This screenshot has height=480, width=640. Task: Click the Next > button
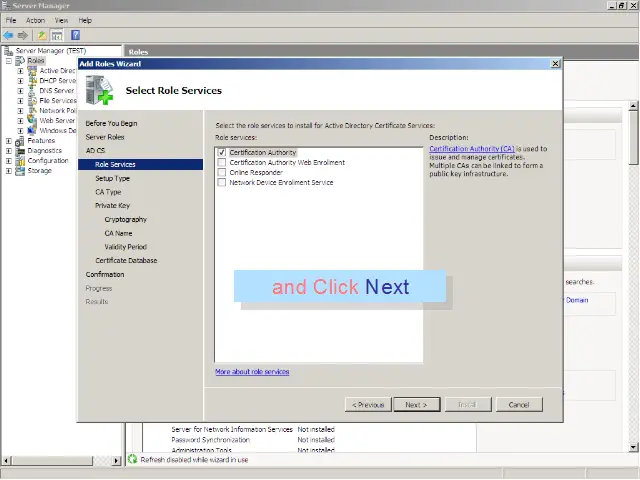[x=417, y=404]
